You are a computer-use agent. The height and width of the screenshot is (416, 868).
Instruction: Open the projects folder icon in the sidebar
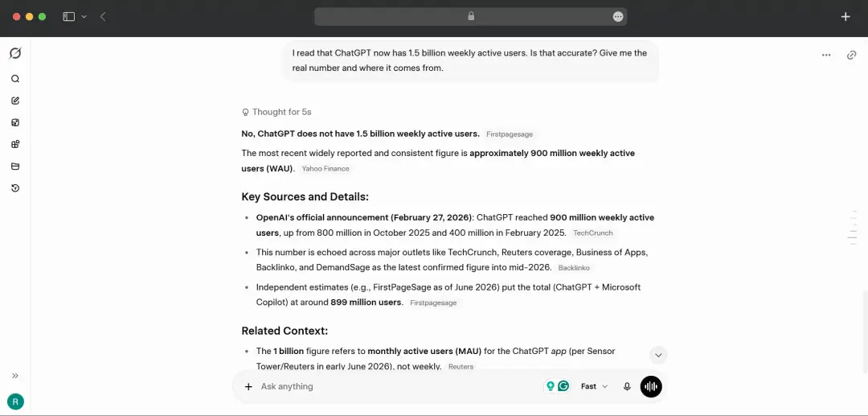15,167
